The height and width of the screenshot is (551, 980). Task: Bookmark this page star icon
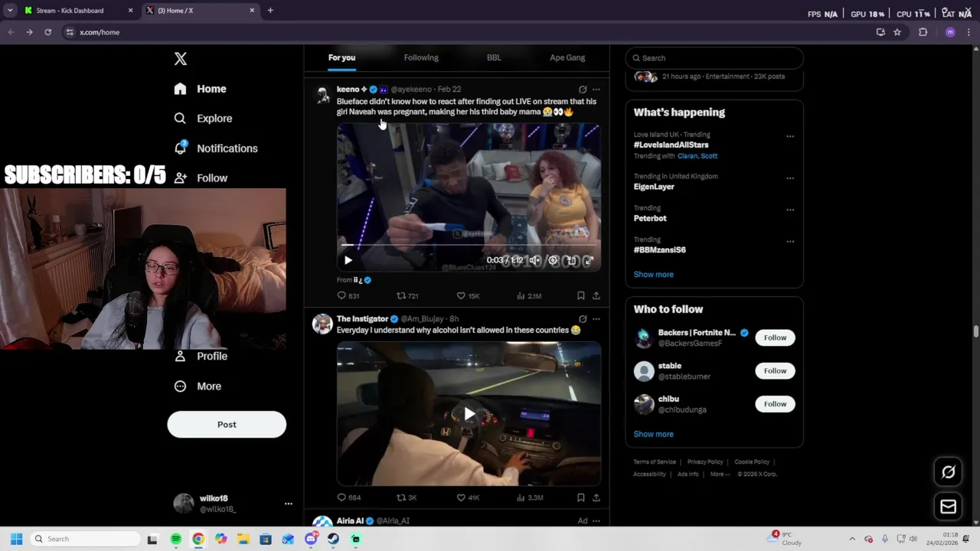[x=897, y=32]
